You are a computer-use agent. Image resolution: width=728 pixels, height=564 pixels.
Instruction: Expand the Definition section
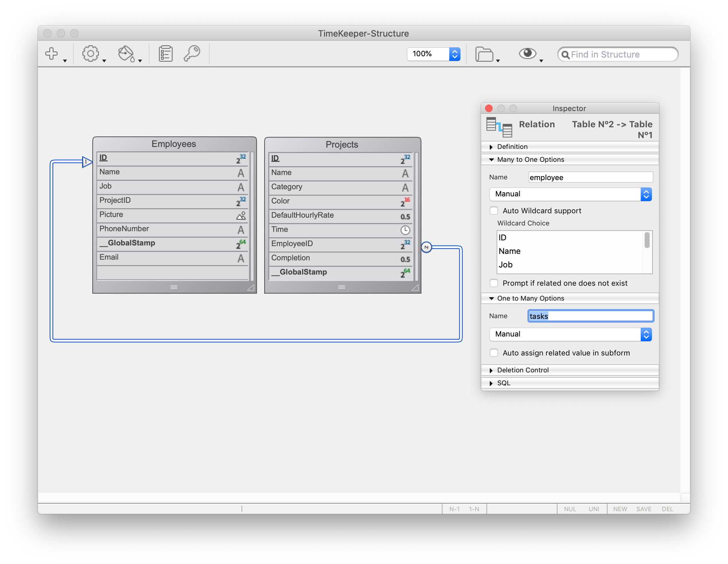pyautogui.click(x=492, y=146)
